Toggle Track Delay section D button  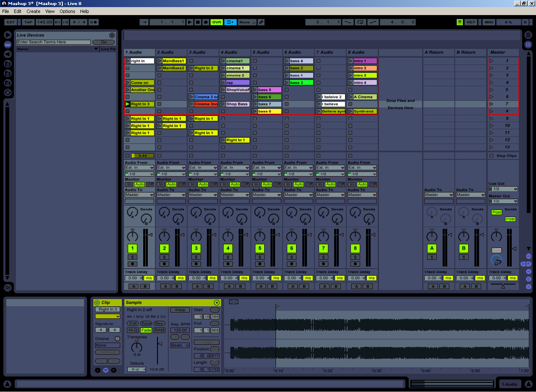point(528,279)
